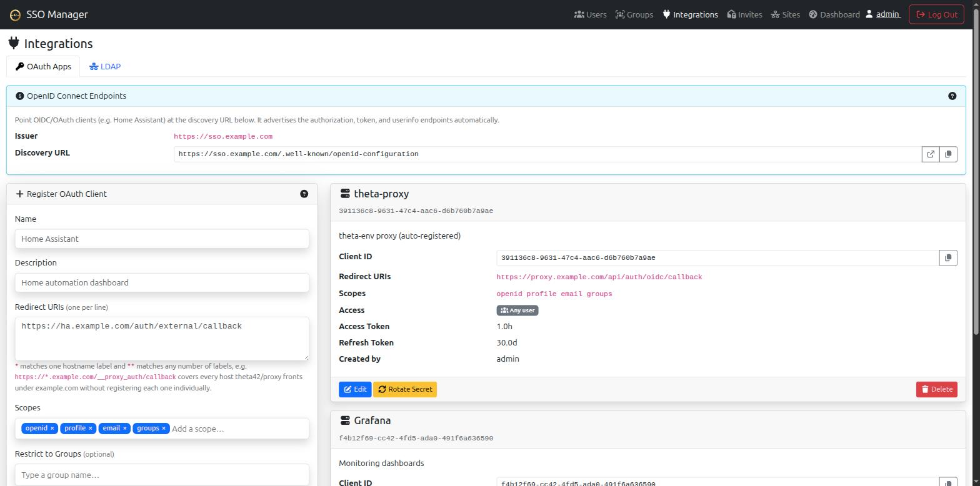980x486 pixels.
Task: Click the Refresh Token value 30.0d
Action: (x=507, y=342)
